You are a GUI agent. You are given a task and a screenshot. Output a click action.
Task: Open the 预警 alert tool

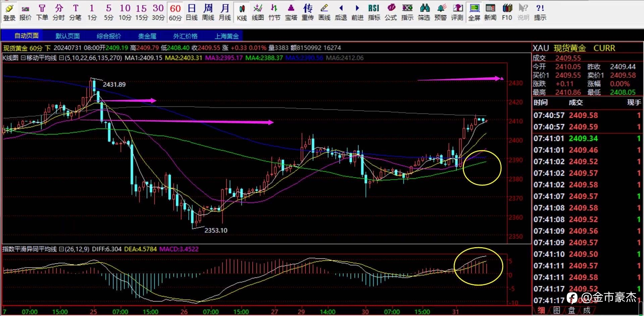(440, 12)
